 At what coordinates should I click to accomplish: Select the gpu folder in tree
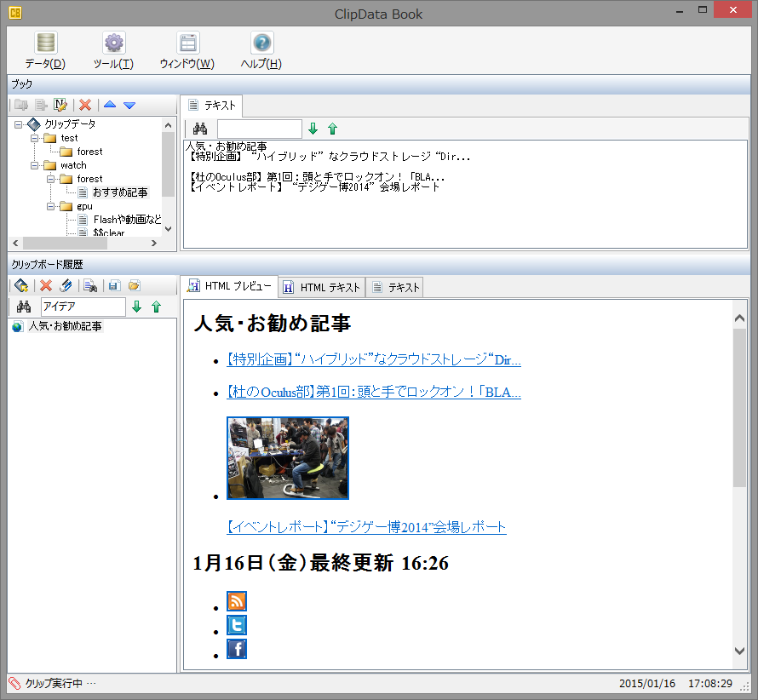[x=84, y=206]
